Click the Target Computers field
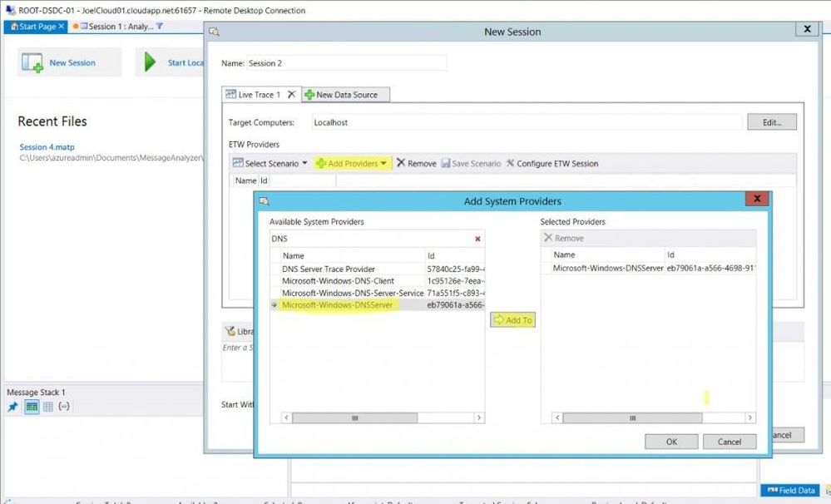 (527, 122)
